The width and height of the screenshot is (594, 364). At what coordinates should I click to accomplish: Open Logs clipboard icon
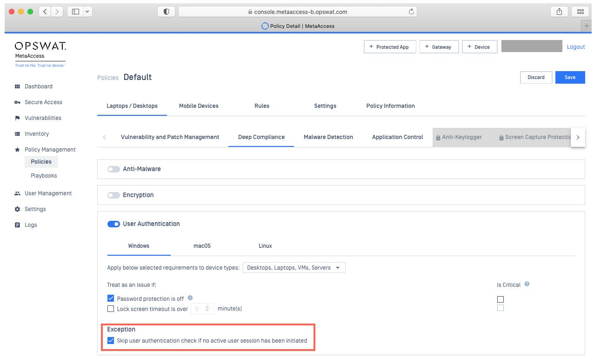(17, 225)
